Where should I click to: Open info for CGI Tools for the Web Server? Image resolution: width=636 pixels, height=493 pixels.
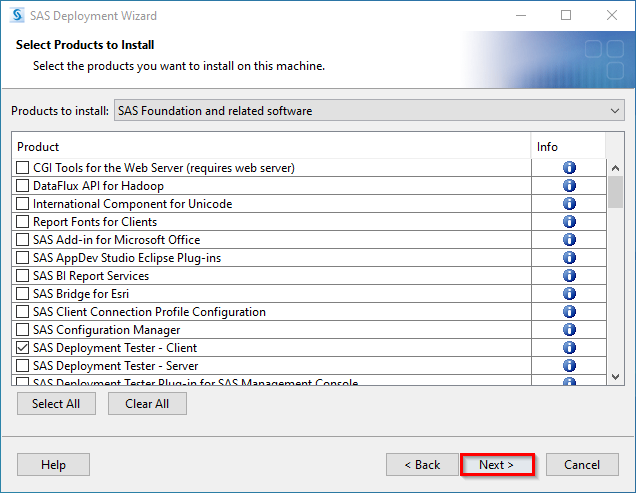[569, 168]
